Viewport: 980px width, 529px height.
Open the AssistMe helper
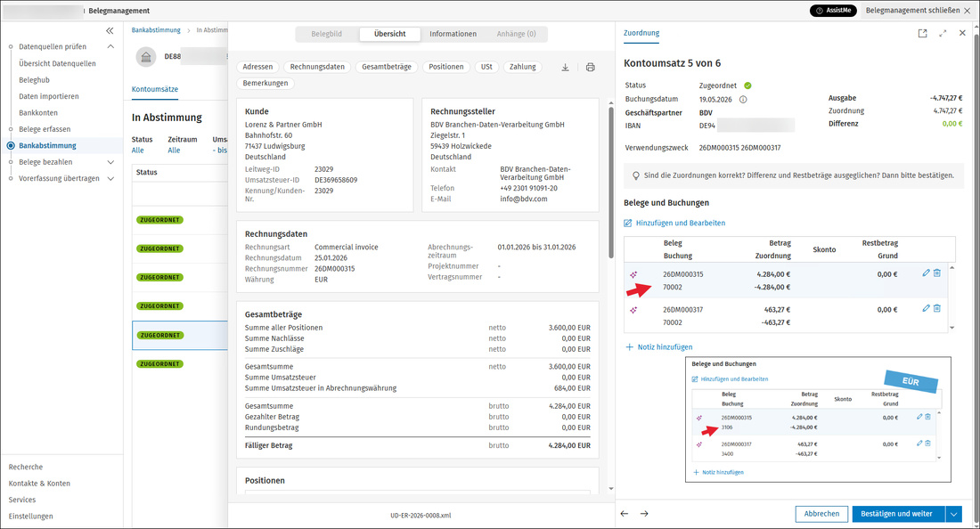click(x=833, y=11)
